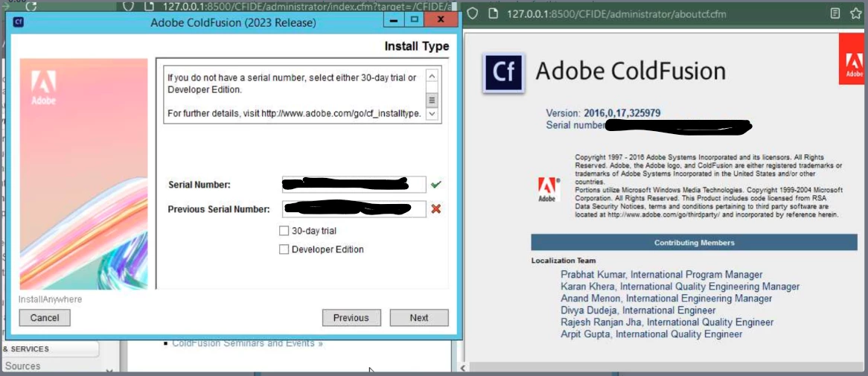Click the Divya Dudeja contributor line
This screenshot has height=376, width=868.
coord(638,310)
